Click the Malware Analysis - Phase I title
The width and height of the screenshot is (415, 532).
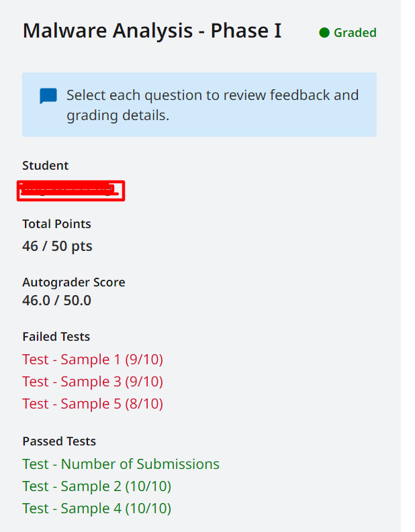152,31
